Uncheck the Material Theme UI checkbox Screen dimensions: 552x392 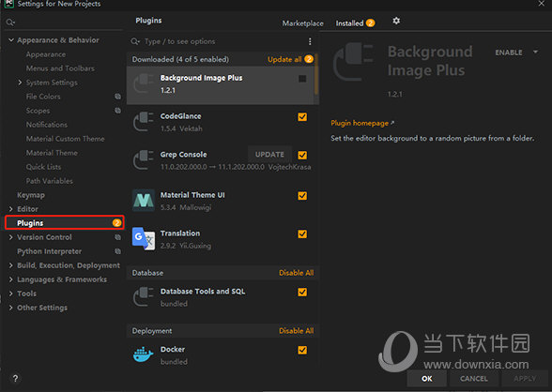click(x=302, y=195)
